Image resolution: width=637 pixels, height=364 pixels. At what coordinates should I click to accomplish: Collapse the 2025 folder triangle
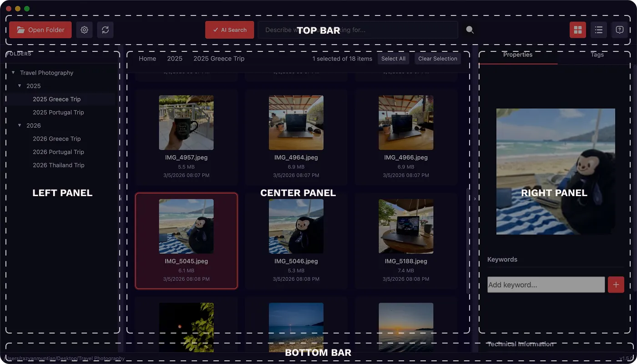click(20, 86)
